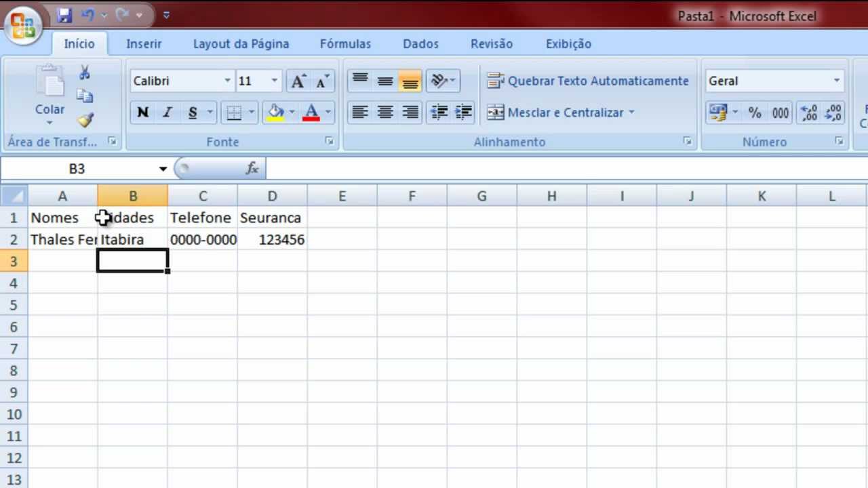868x488 pixels.
Task: Toggle bold (N) formatting
Action: pos(142,113)
